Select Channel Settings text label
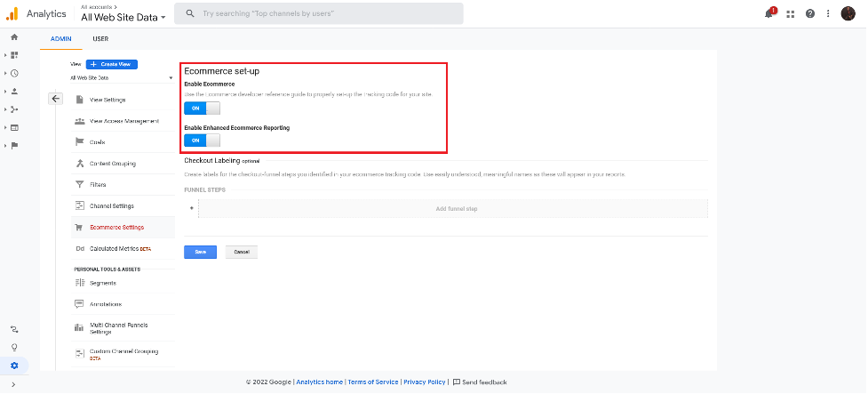Image resolution: width=868 pixels, height=394 pixels. [x=112, y=205]
